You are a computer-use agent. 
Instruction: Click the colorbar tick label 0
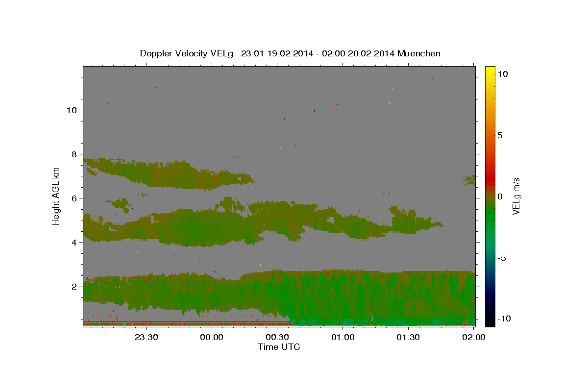point(500,196)
